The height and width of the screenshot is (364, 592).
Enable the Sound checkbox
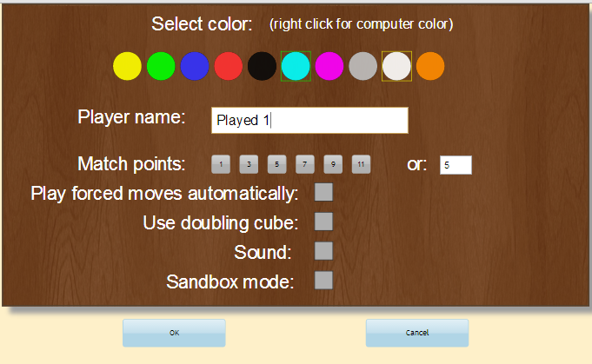click(x=323, y=251)
